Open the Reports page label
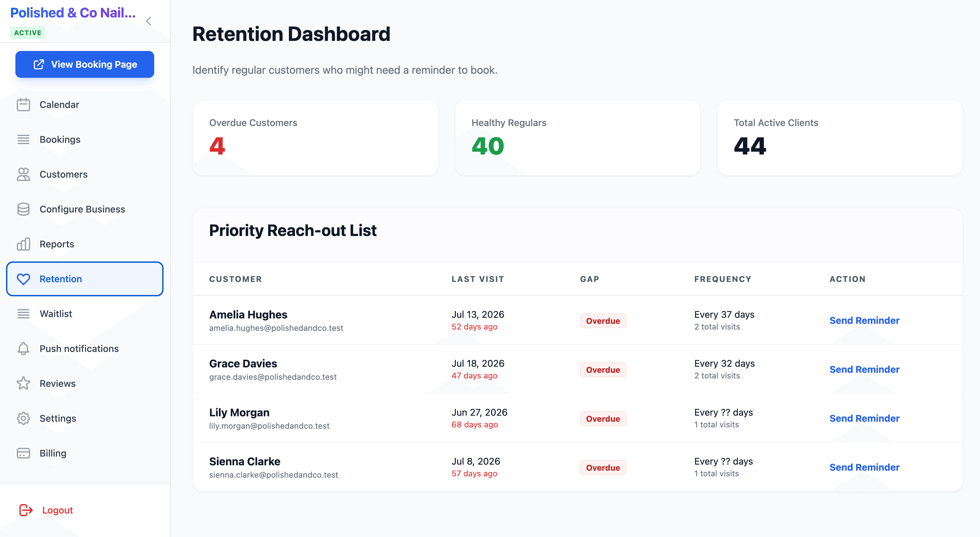Screen dimensions: 980x537 point(57,244)
